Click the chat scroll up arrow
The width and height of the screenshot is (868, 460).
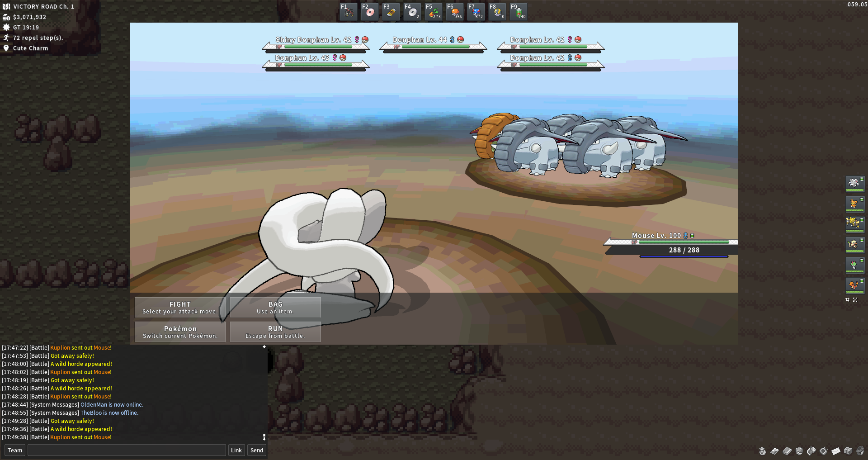pos(264,347)
